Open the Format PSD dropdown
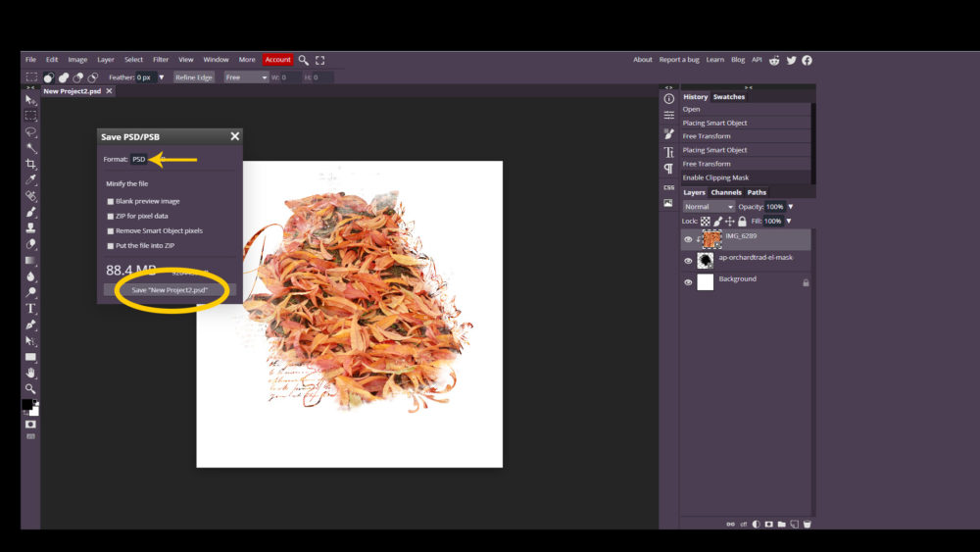The height and width of the screenshot is (552, 980). 139,159
